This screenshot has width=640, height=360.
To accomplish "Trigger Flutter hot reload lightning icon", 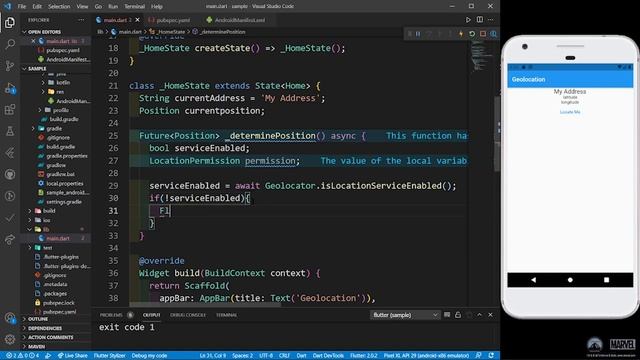I will click(x=461, y=34).
